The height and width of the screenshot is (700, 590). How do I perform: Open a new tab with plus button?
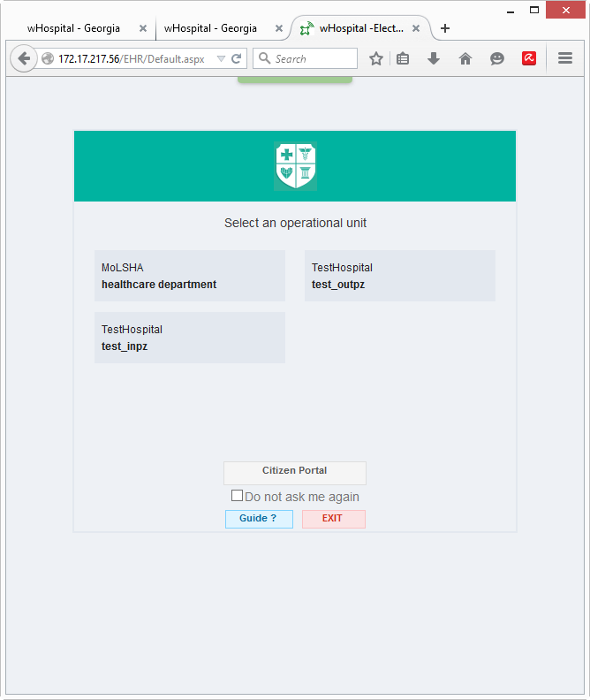coord(445,28)
